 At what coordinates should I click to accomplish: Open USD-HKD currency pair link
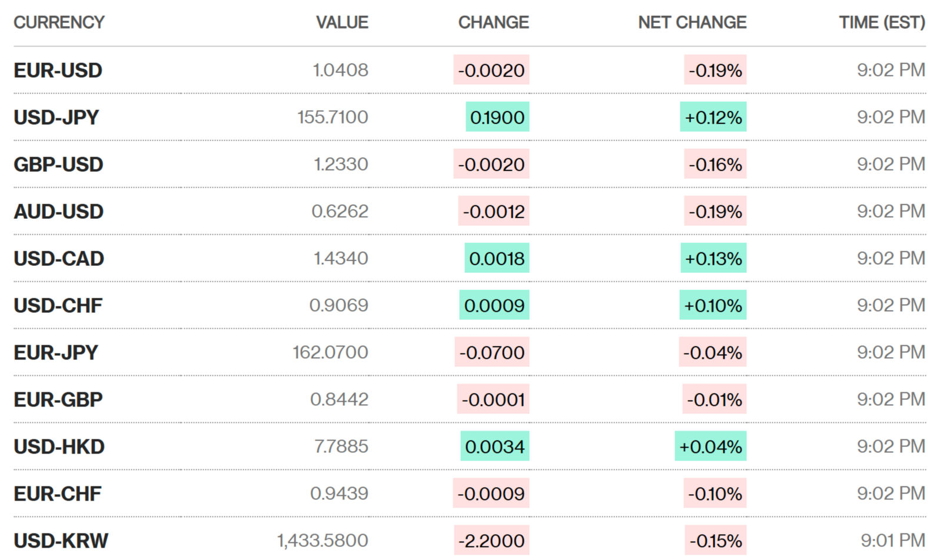(x=59, y=447)
